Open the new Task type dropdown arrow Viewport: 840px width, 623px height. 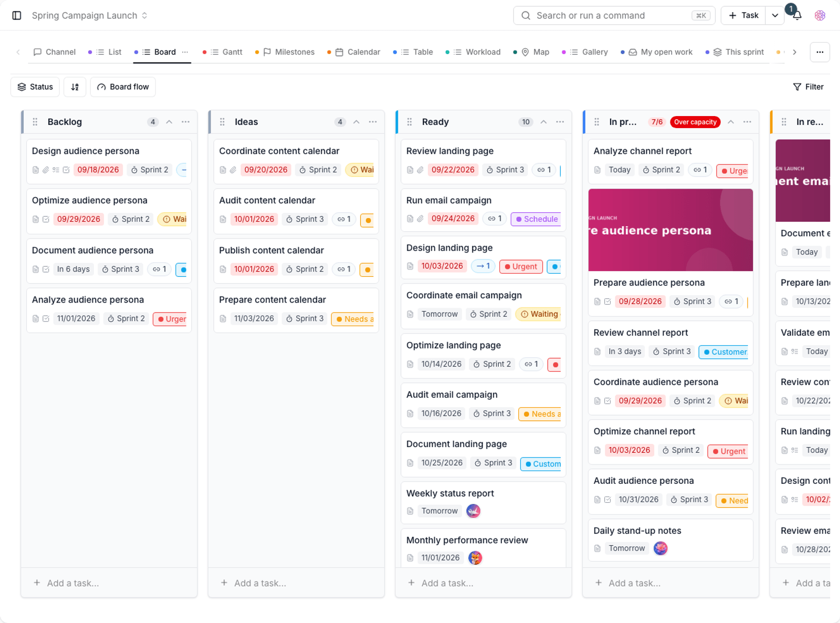[x=775, y=15]
